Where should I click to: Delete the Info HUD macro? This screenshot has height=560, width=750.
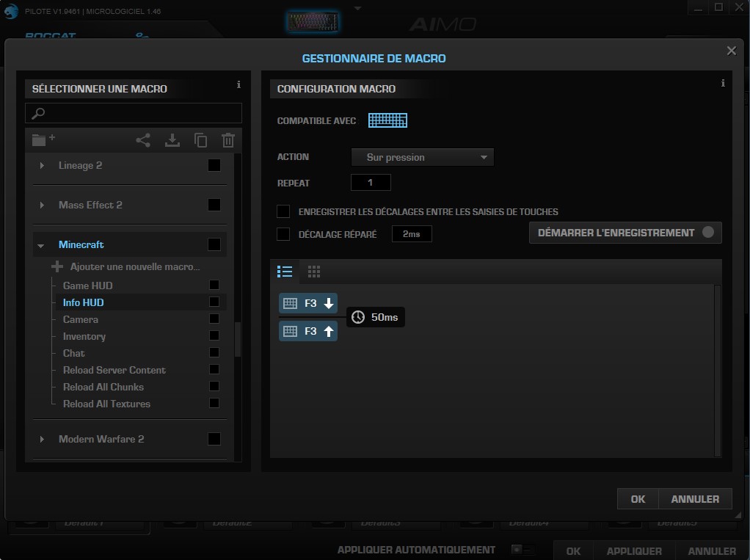pyautogui.click(x=227, y=139)
